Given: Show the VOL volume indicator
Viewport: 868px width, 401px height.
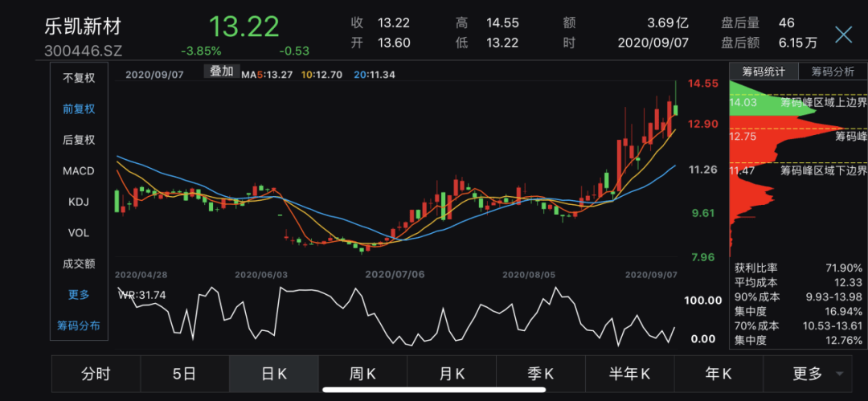Looking at the screenshot, I should (x=79, y=232).
